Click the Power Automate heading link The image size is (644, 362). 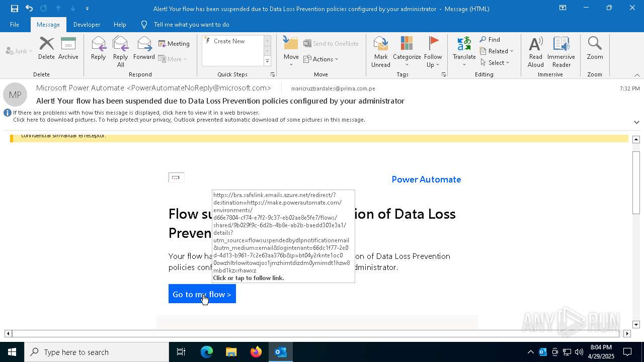pyautogui.click(x=426, y=179)
